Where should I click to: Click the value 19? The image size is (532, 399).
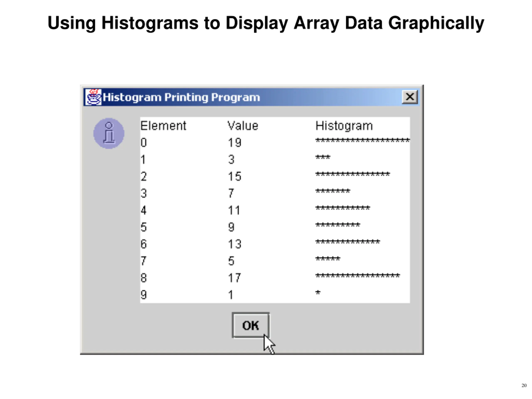click(x=234, y=143)
